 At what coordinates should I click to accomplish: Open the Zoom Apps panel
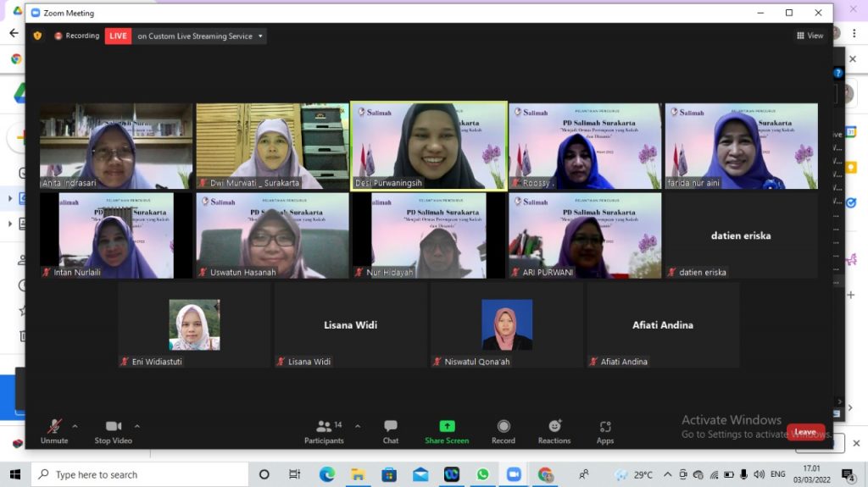[604, 431]
